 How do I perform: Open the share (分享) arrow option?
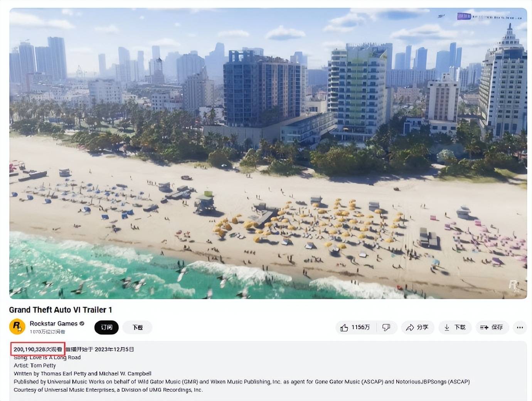pyautogui.click(x=418, y=327)
